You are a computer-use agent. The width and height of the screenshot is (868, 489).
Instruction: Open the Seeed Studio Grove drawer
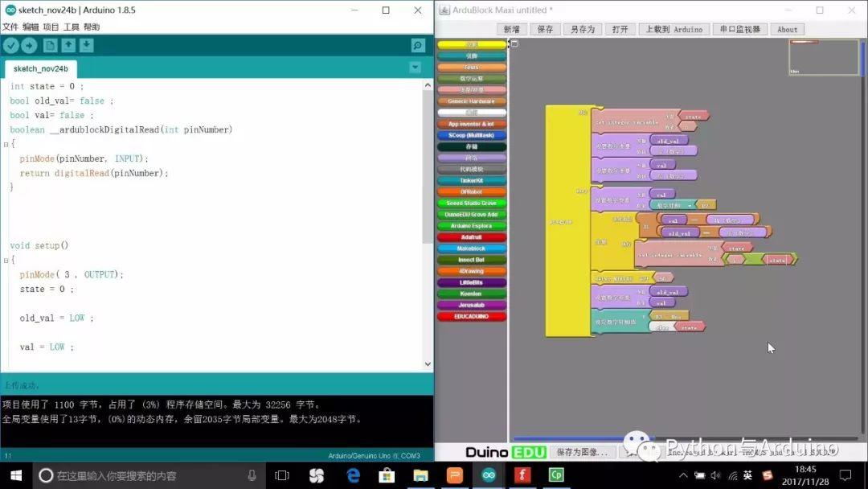[x=472, y=203]
